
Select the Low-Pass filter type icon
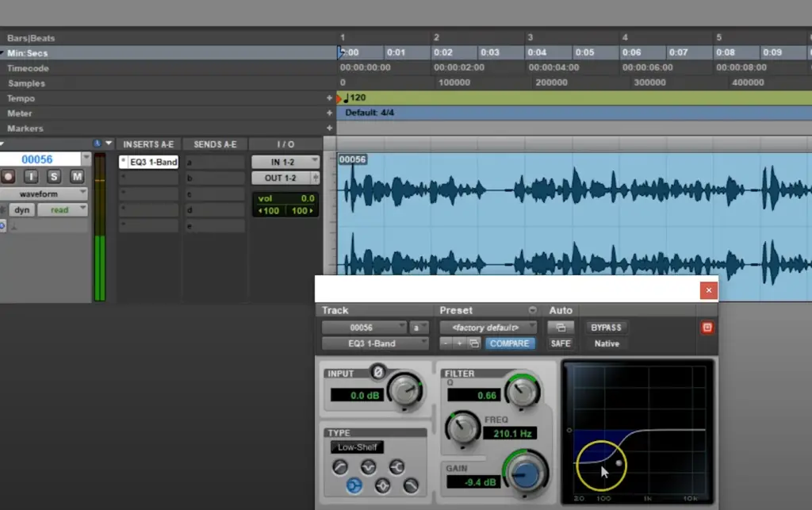411,485
